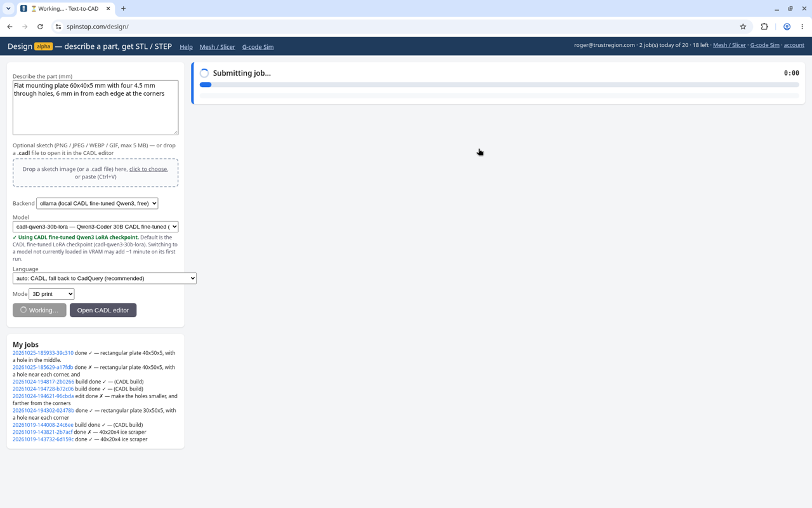The width and height of the screenshot is (812, 508).
Task: Click the disabled Working... button
Action: point(39,310)
